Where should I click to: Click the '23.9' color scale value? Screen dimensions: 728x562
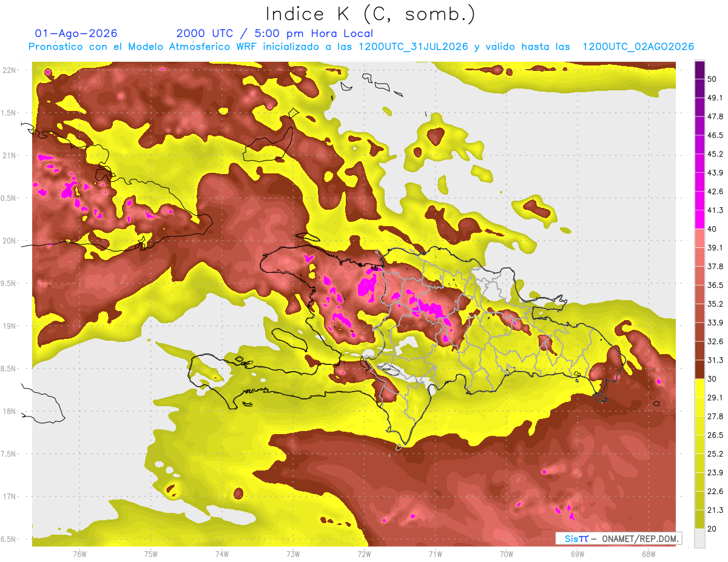[x=715, y=473]
